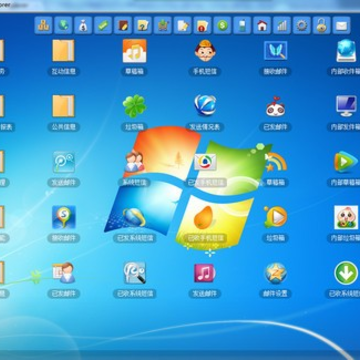Open the pink music note 发送邮件 icon
Screen dimensions: 360x360
point(204,273)
